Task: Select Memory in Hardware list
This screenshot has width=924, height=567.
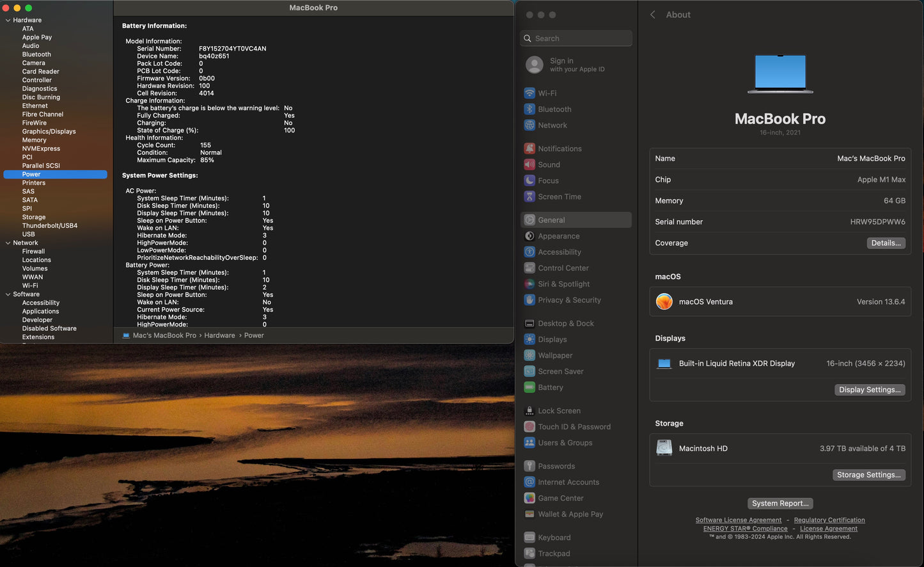Action: click(x=34, y=140)
